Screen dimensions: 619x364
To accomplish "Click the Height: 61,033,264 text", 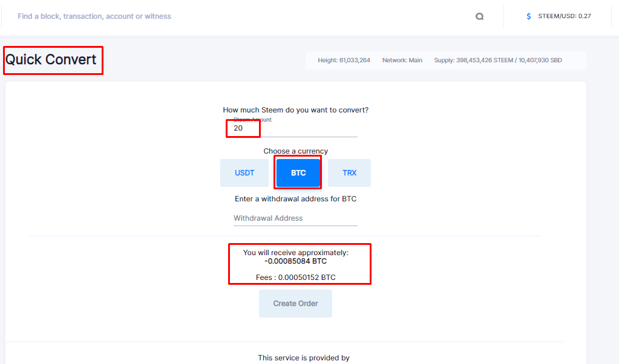I will click(344, 60).
